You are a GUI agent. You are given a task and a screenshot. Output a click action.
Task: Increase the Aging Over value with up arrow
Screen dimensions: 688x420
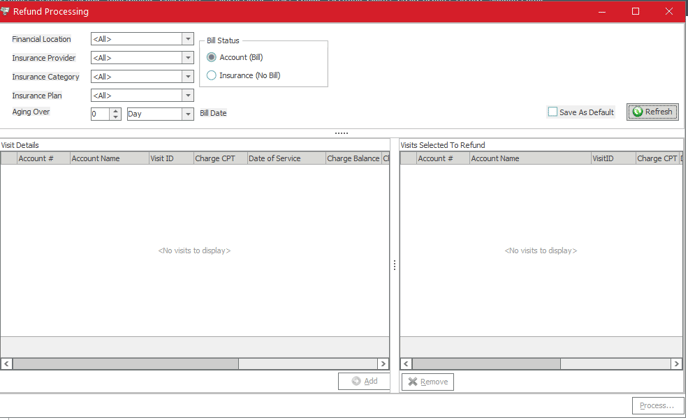pyautogui.click(x=116, y=110)
